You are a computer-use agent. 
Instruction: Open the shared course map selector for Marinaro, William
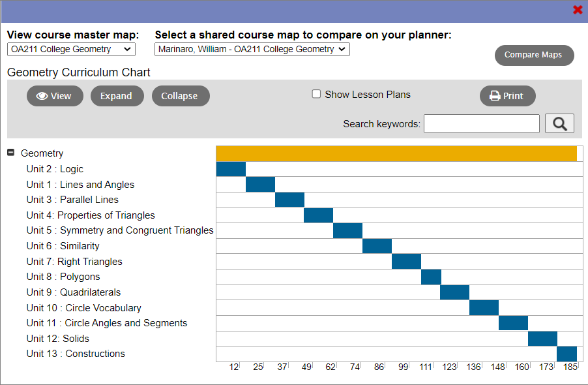tap(252, 49)
